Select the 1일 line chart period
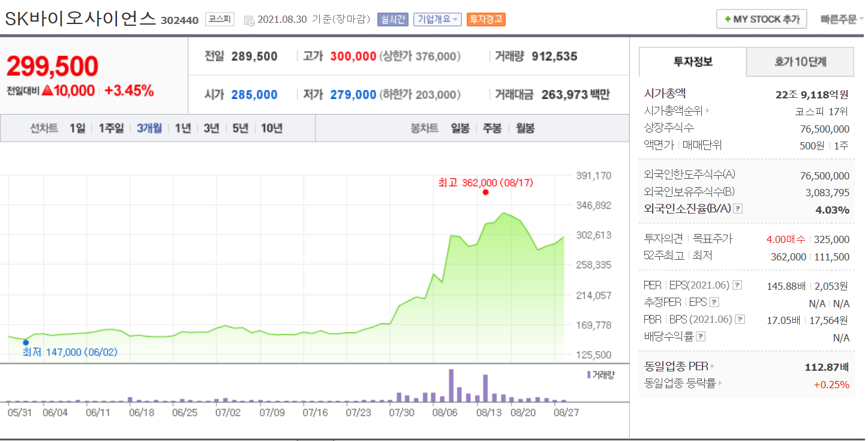 point(77,128)
